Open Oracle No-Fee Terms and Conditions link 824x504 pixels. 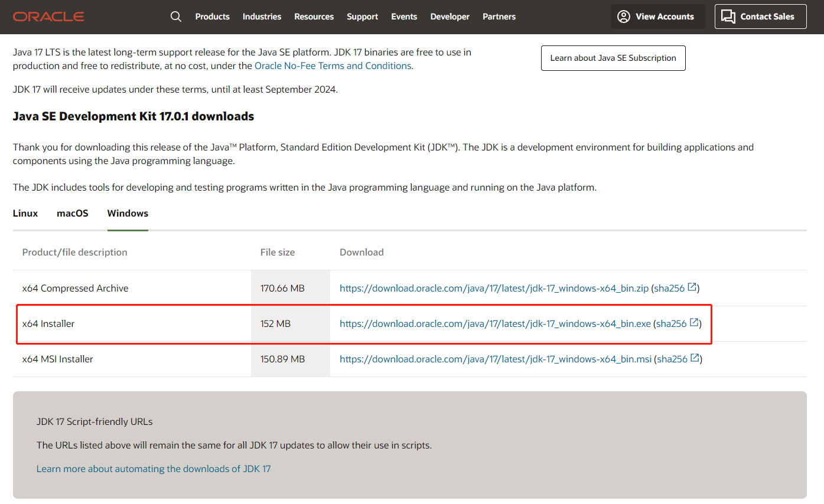pos(333,66)
